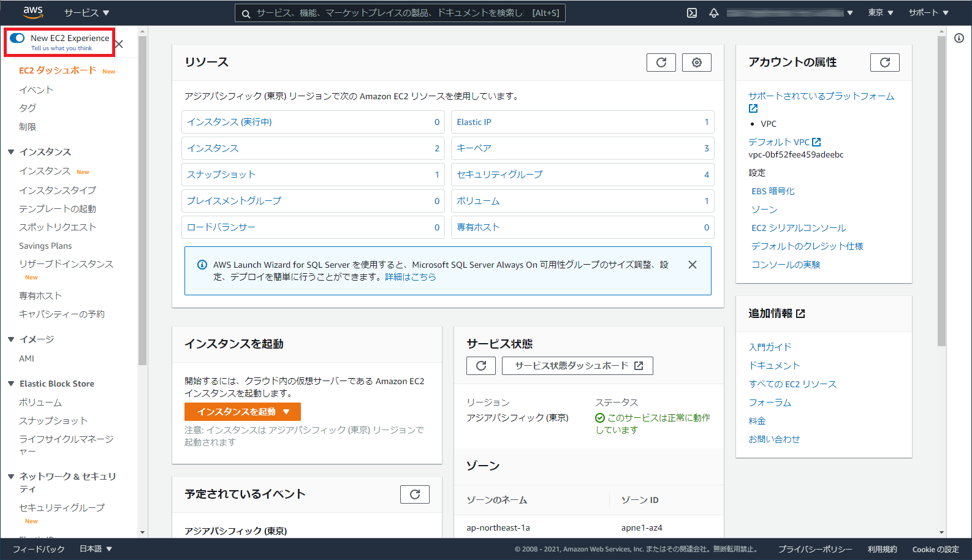The height and width of the screenshot is (560, 972).
Task: Open タグ in the sidebar
Action: pos(28,108)
